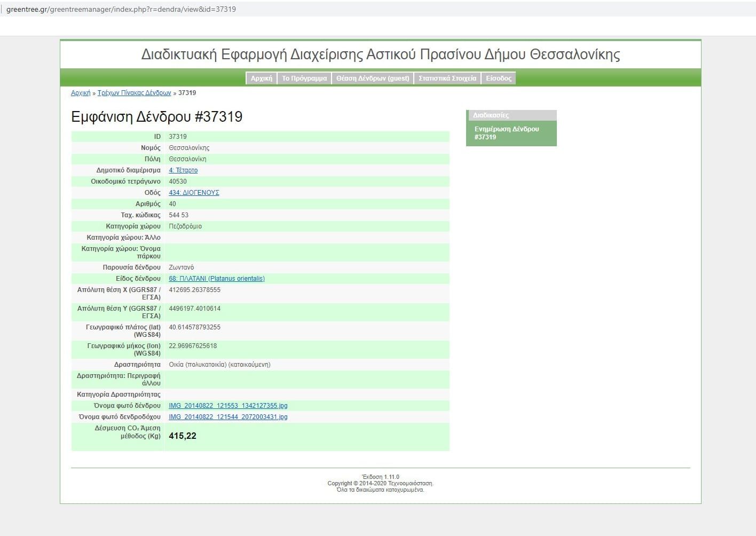Click the latitude value 40.614578793255
Image resolution: width=756 pixels, height=536 pixels.
pos(194,327)
